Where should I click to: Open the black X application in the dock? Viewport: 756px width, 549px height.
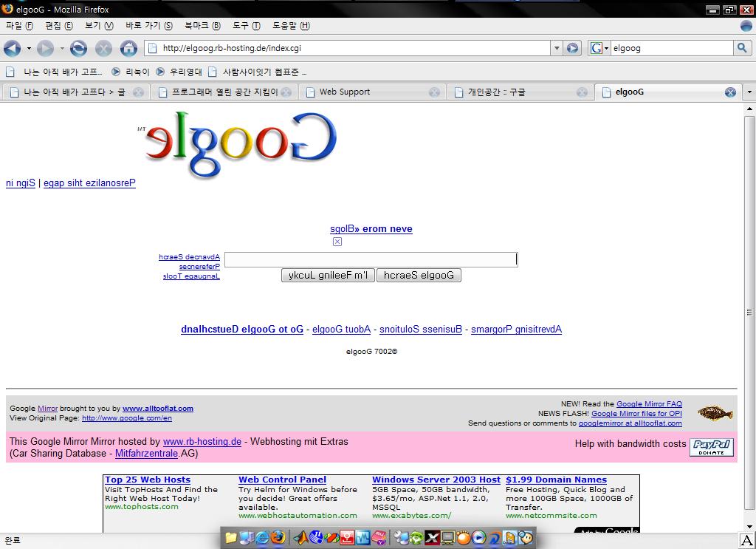[432, 537]
